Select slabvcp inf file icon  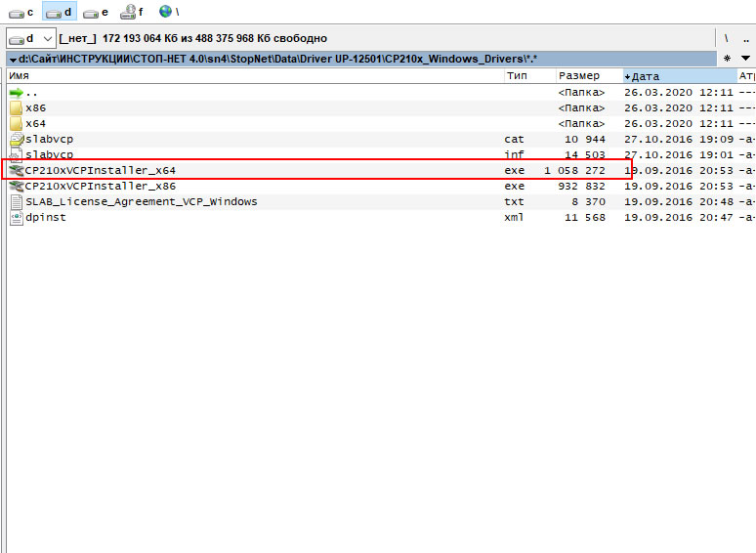(x=16, y=154)
